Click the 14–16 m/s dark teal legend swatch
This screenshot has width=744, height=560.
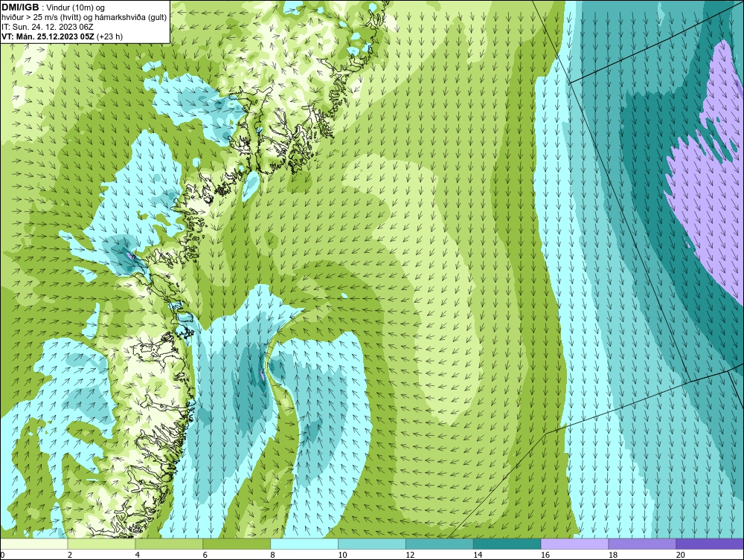507,544
